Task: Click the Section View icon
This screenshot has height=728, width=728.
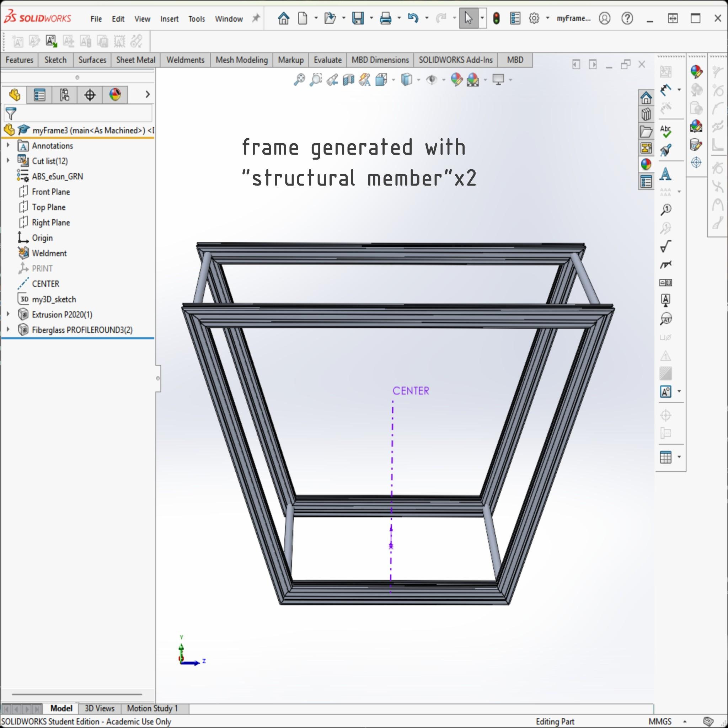Action: pyautogui.click(x=349, y=80)
